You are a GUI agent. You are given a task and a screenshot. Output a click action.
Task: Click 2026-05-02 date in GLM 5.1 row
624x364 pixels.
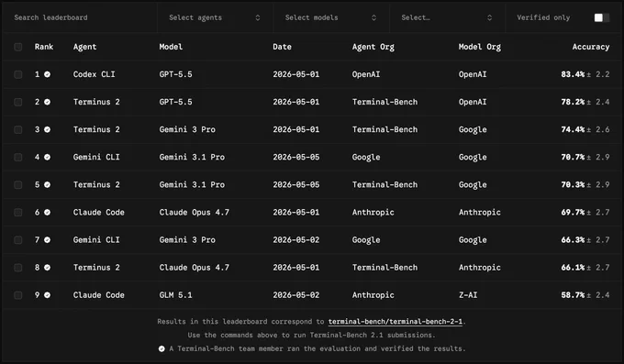296,295
